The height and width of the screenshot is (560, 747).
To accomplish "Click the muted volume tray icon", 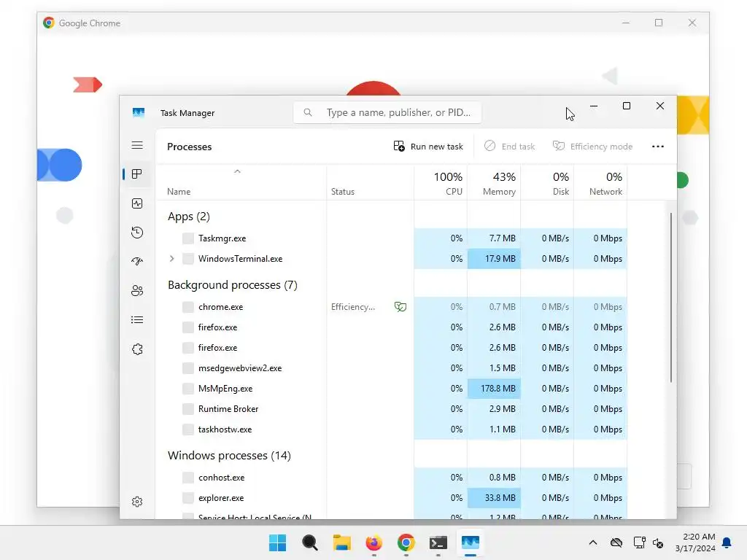I will 658,542.
